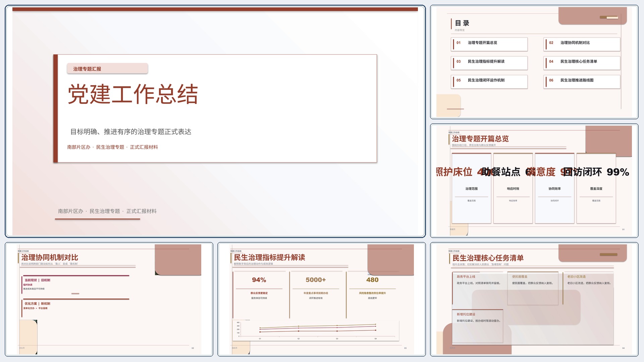Screen dimensions: 644x362
Task: Open the 民生治理指标提升解读 slide thumbnail
Action: pyautogui.click(x=321, y=299)
